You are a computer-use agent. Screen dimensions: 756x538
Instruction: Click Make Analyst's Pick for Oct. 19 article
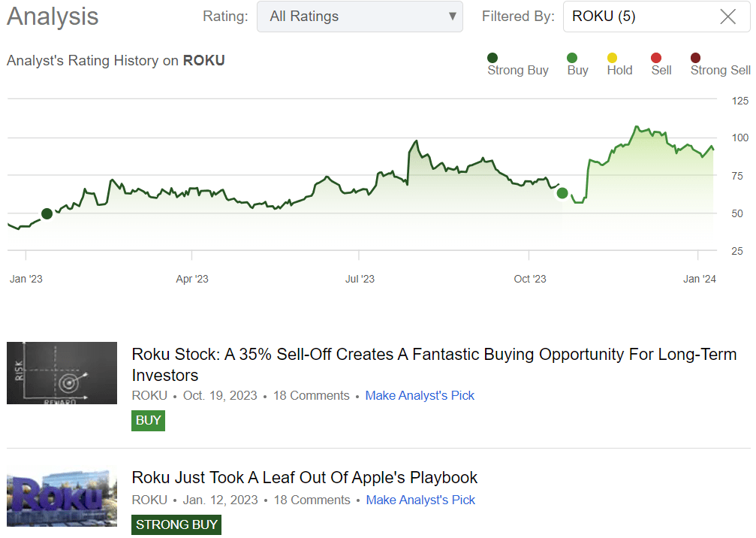coord(420,395)
